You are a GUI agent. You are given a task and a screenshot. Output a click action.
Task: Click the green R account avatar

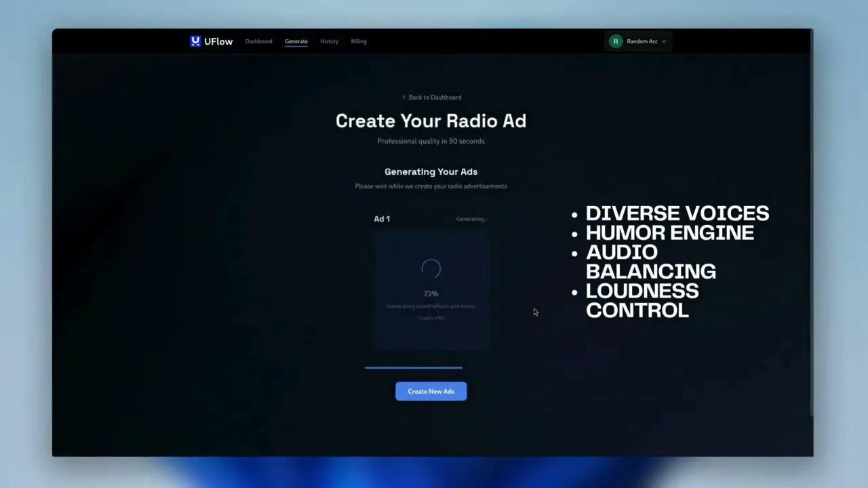[615, 41]
